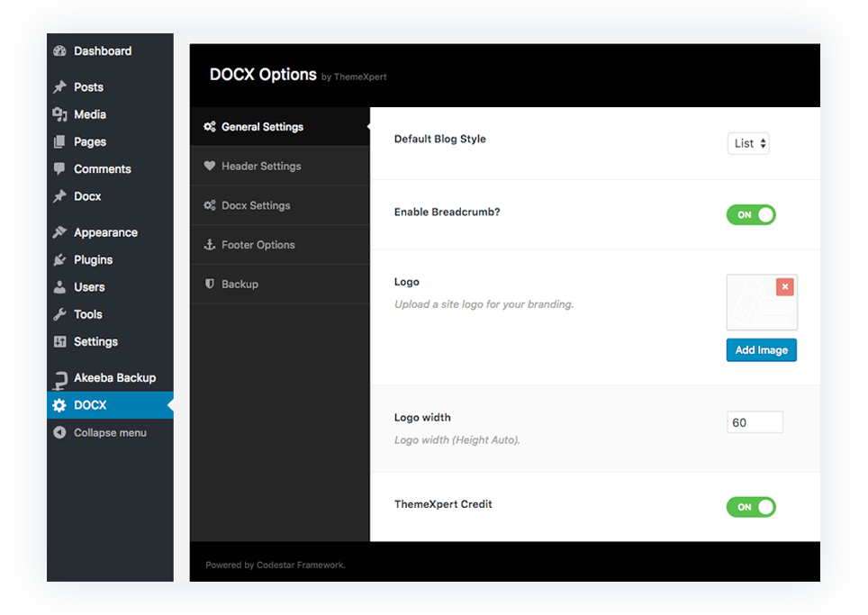Click the Collapse menu arrow icon

[x=59, y=432]
